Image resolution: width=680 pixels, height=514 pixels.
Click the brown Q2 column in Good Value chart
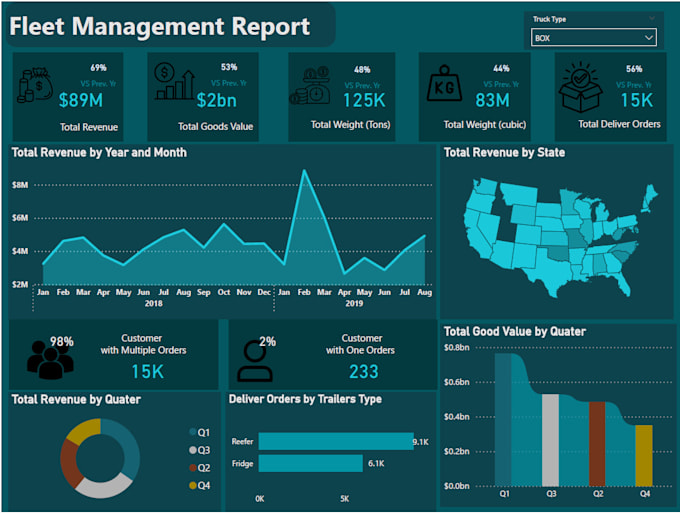[x=597, y=444]
